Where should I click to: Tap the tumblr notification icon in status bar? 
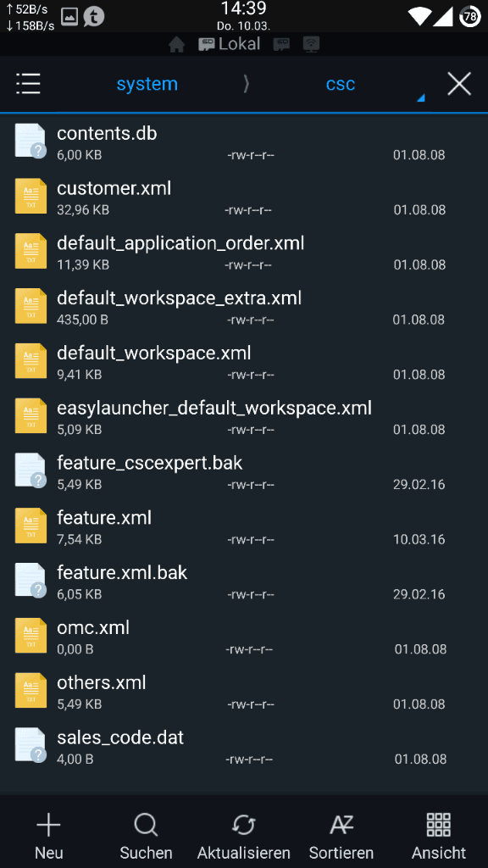[93, 17]
